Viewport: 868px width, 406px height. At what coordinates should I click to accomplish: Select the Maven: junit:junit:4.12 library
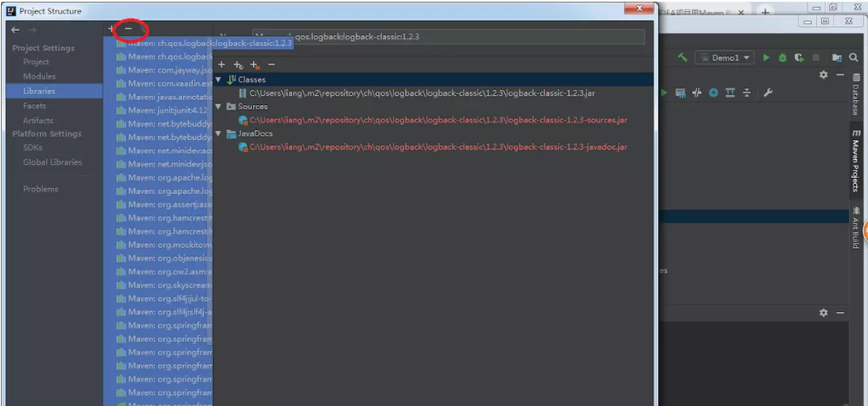click(158, 110)
